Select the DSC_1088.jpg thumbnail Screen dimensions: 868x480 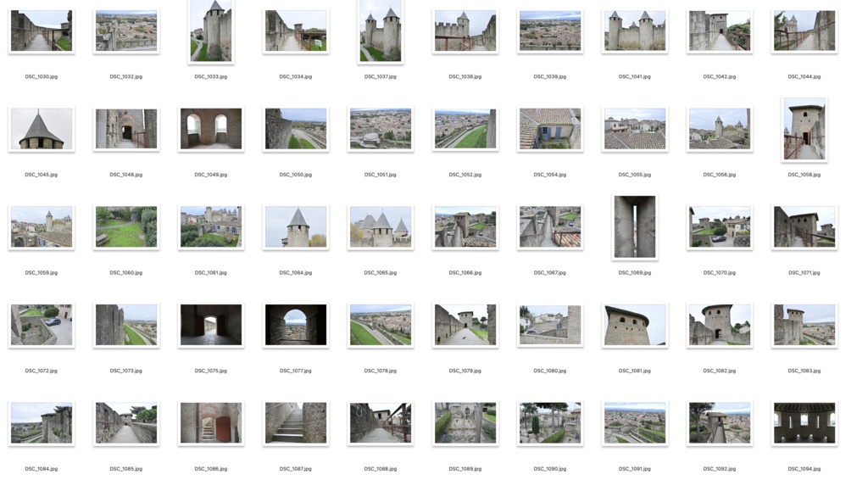click(x=381, y=423)
